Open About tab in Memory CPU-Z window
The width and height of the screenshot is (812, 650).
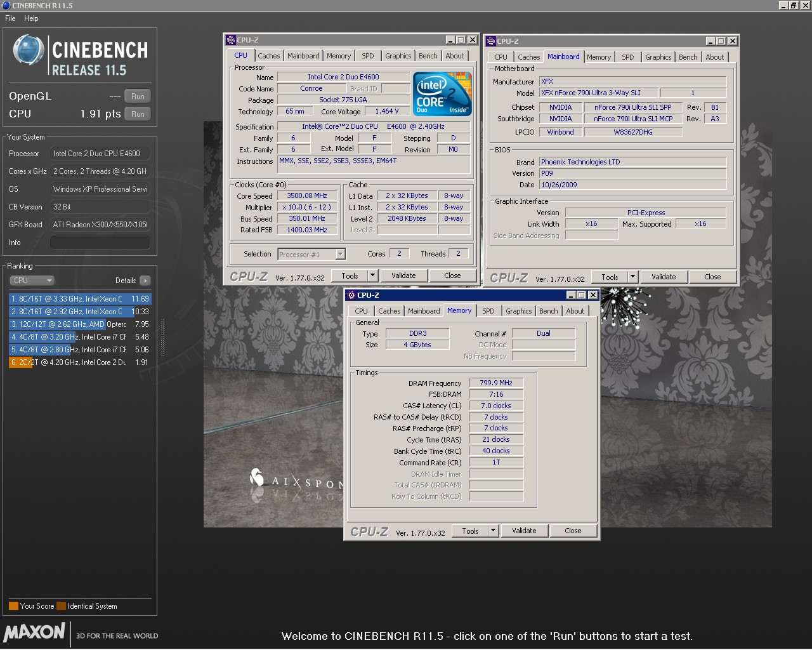[x=575, y=311]
